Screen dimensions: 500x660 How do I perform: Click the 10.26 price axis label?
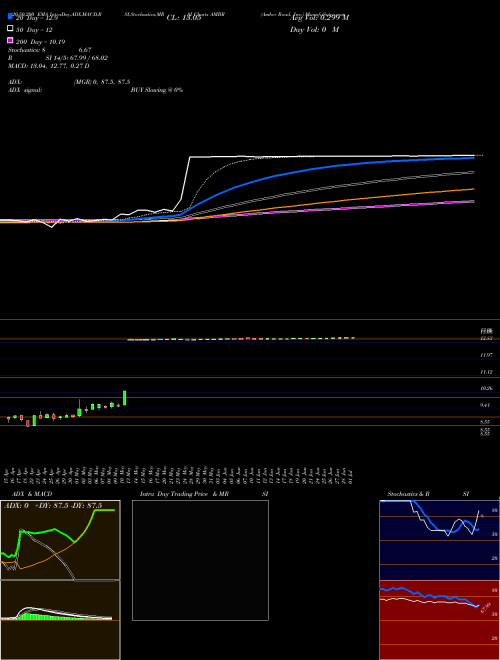pos(487,389)
